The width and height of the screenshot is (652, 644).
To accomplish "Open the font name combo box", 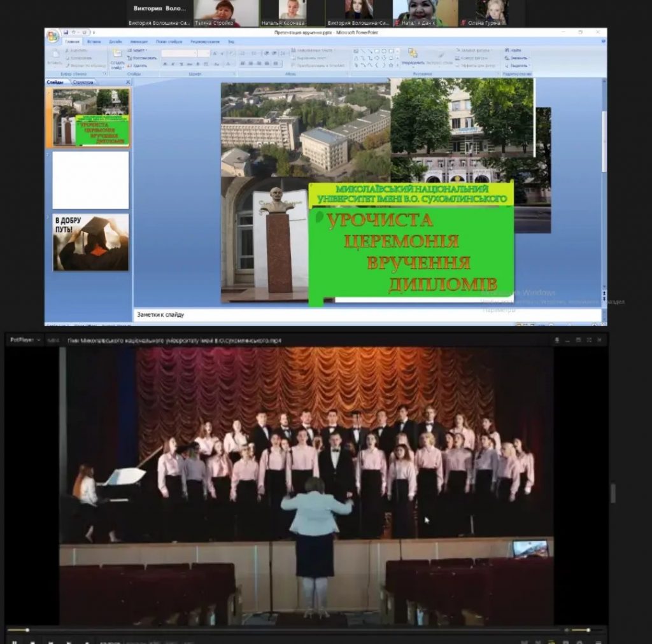I will pyautogui.click(x=180, y=53).
